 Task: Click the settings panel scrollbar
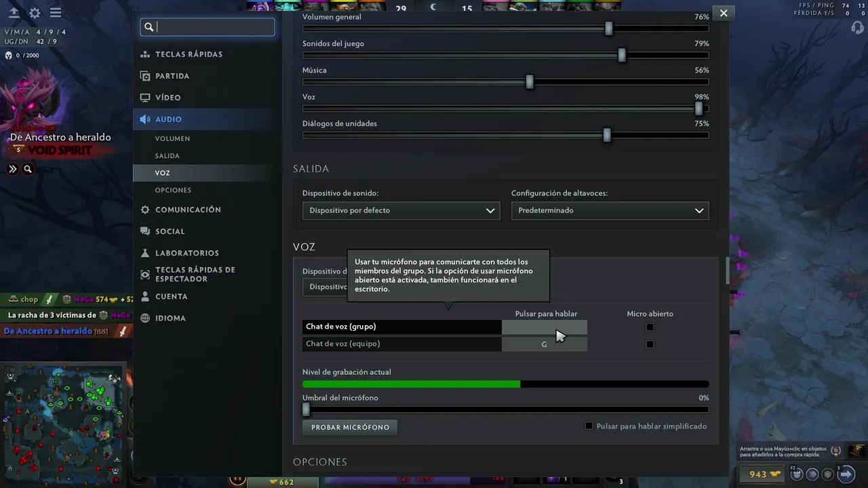coord(728,271)
